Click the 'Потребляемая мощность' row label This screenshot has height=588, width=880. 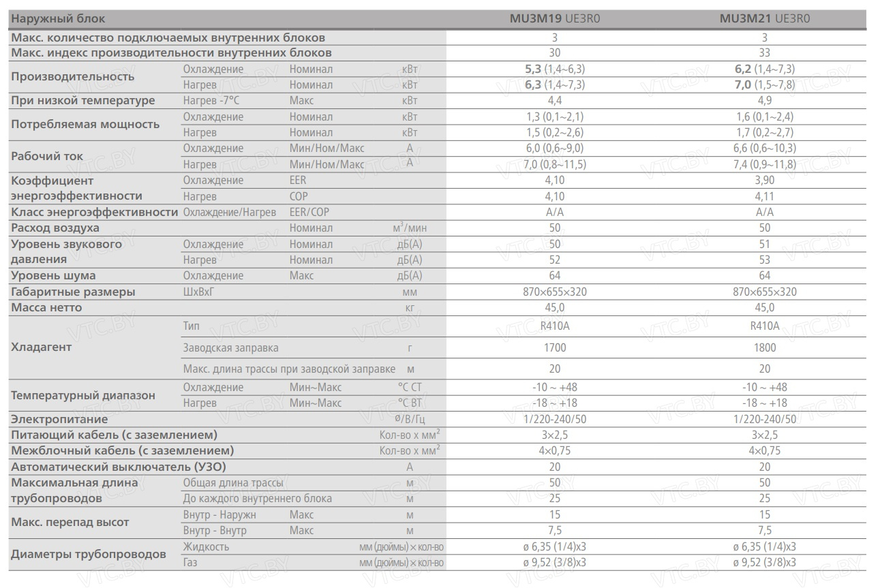[x=85, y=124]
